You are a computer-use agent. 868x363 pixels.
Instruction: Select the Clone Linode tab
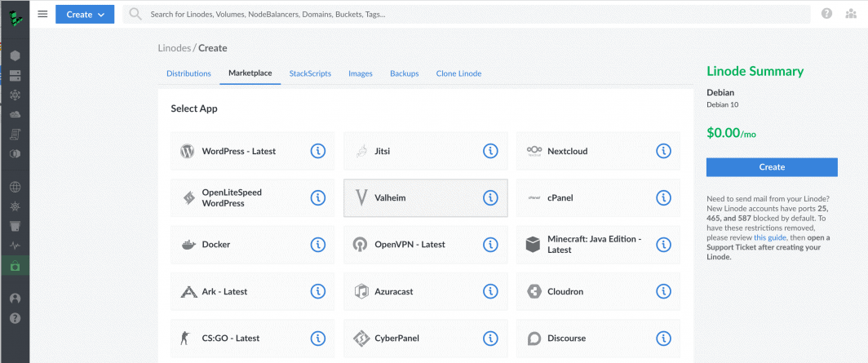[458, 73]
